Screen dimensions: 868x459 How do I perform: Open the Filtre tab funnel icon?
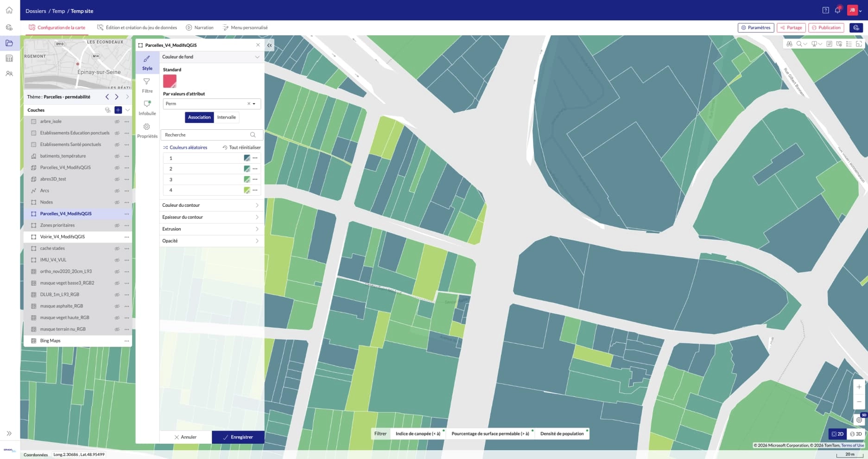147,82
